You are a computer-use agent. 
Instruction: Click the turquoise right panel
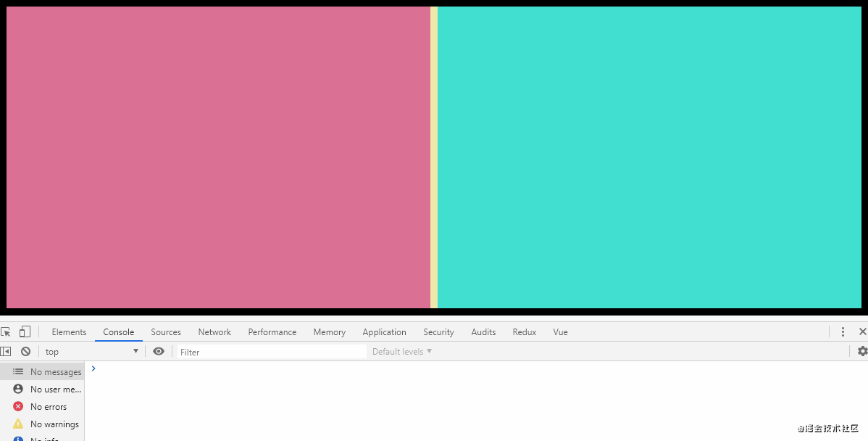point(649,157)
